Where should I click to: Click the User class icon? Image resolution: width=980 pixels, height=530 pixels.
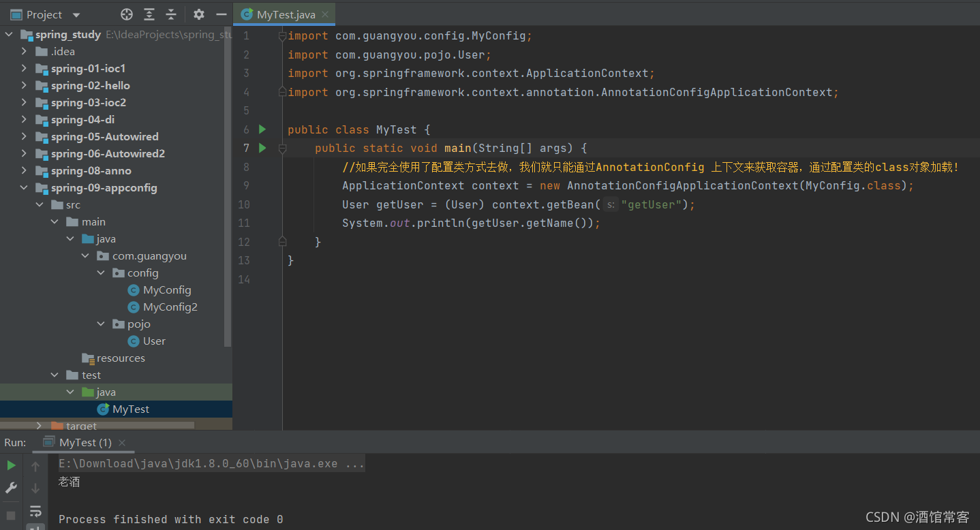[x=134, y=341]
